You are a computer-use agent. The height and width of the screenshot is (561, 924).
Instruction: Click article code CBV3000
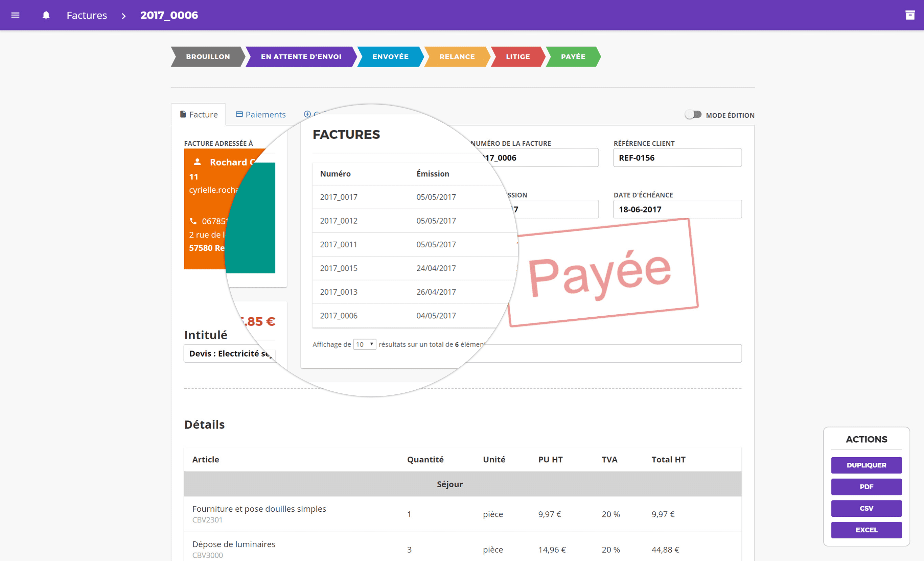pos(207,555)
